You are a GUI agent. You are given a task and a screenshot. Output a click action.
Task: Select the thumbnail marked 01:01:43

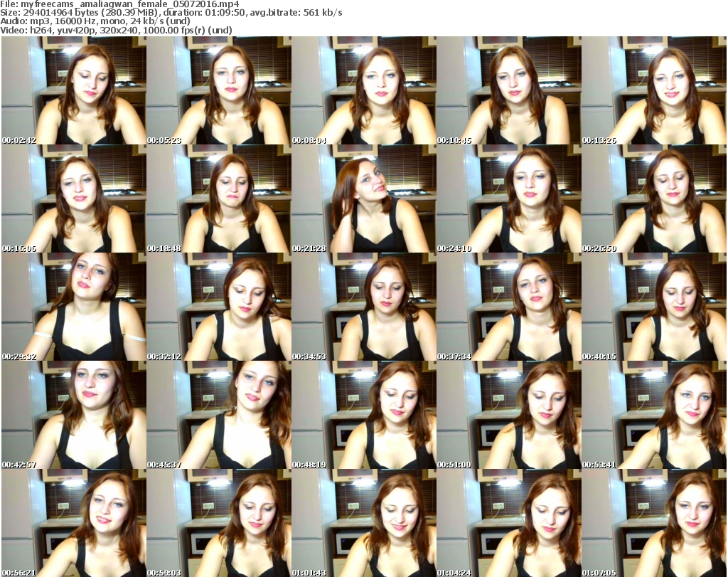pyautogui.click(x=364, y=523)
